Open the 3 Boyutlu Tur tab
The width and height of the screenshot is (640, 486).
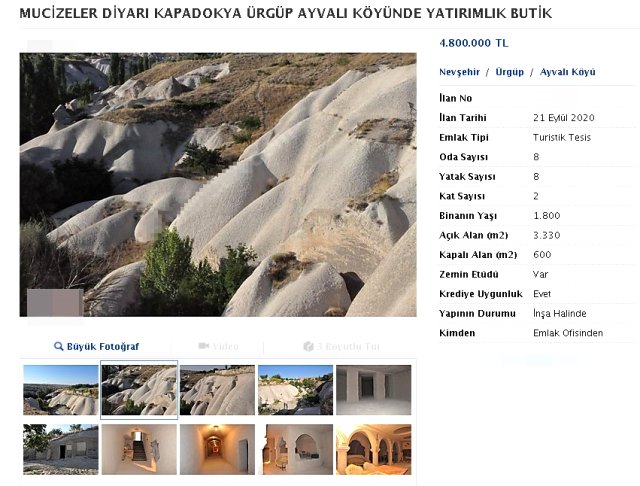(x=349, y=346)
